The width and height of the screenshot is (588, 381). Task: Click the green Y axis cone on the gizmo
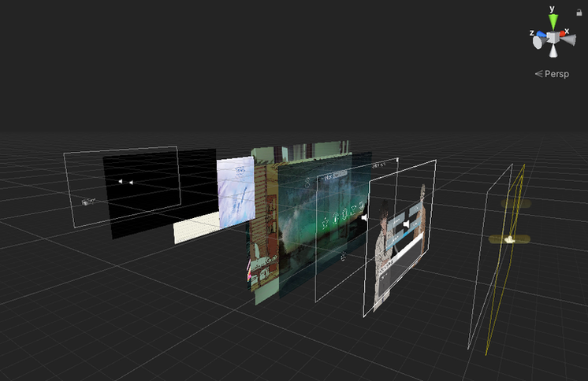[x=553, y=22]
